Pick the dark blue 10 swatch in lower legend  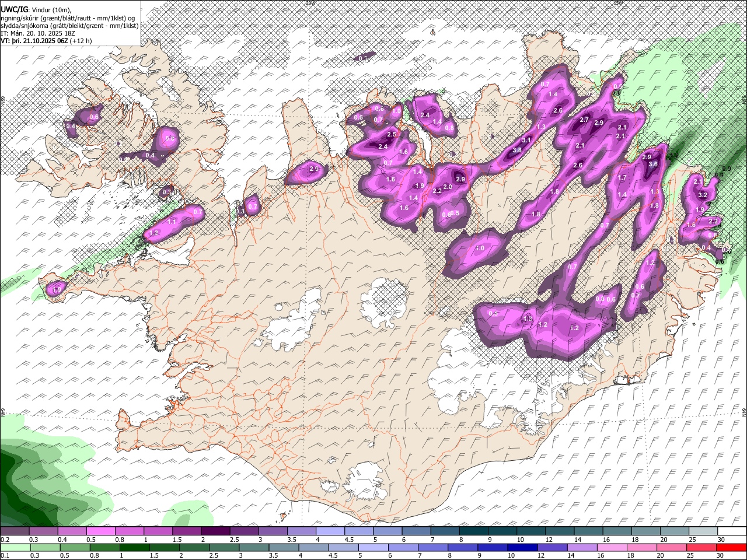click(x=522, y=548)
